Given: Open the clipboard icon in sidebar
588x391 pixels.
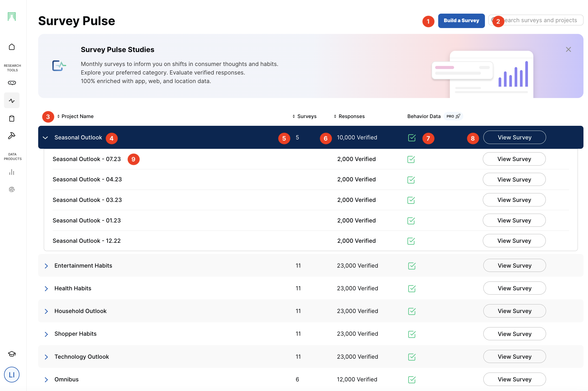Looking at the screenshot, I should pos(12,118).
